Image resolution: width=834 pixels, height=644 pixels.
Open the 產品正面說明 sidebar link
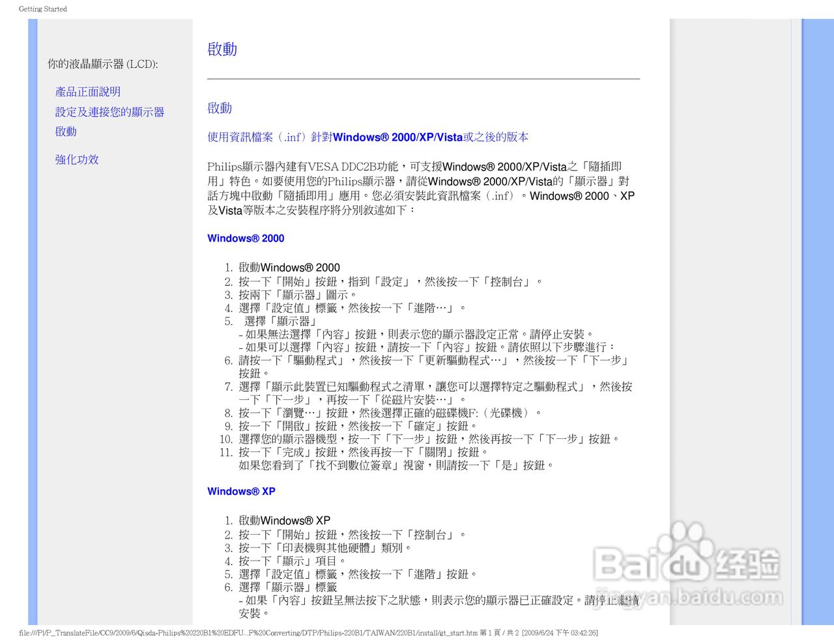pos(87,92)
